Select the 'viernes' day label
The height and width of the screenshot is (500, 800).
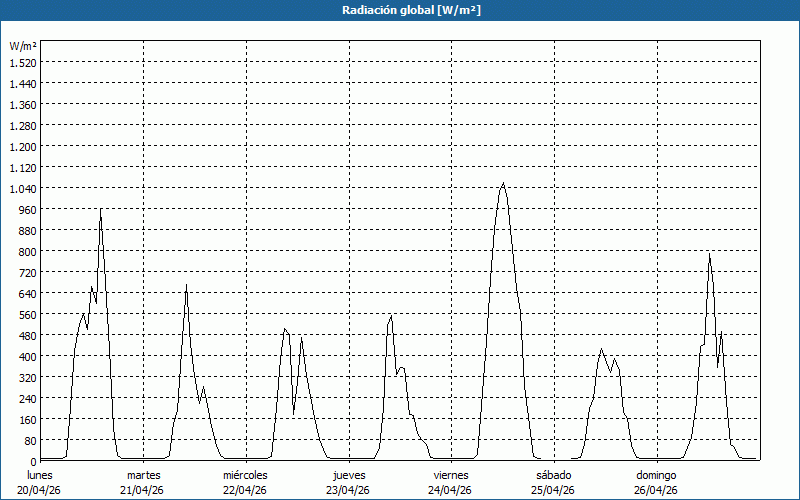coord(451,474)
